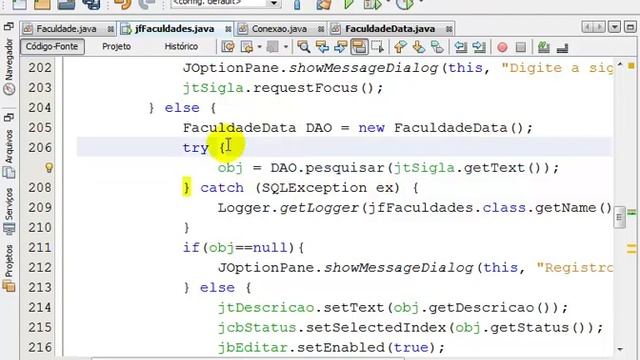The width and height of the screenshot is (640, 360).
Task: Toggle rectangular selection mode
Action: (x=378, y=47)
